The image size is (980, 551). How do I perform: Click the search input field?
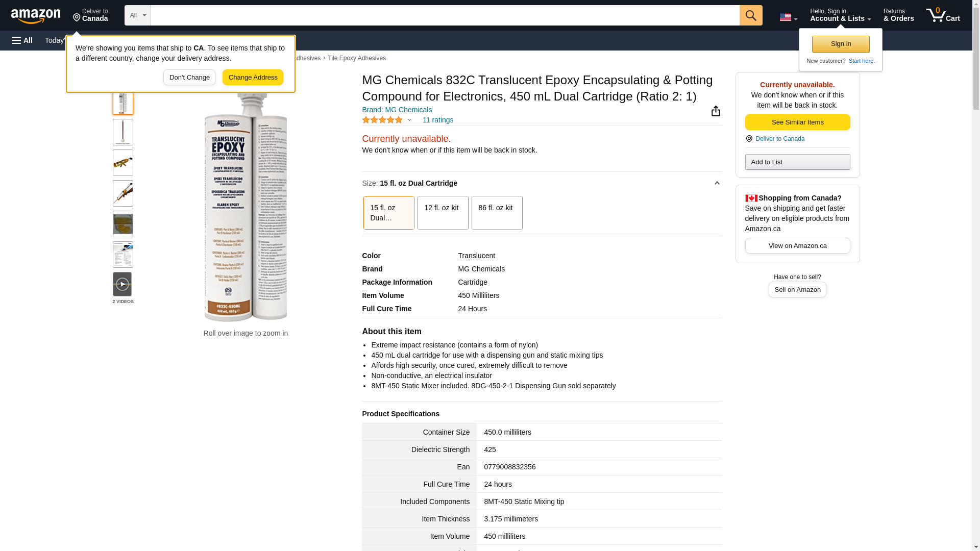tap(445, 15)
